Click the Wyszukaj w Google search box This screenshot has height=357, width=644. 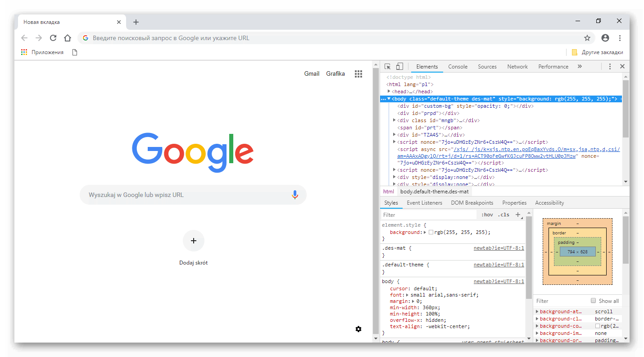click(193, 195)
